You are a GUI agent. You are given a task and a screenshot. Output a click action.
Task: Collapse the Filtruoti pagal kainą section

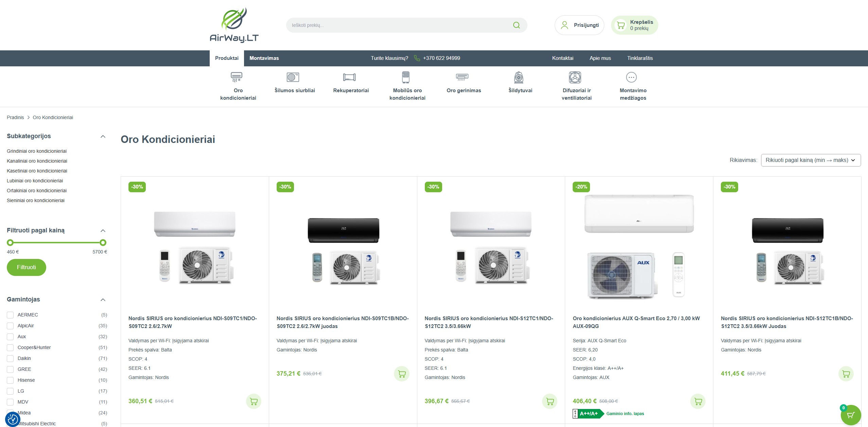(103, 231)
